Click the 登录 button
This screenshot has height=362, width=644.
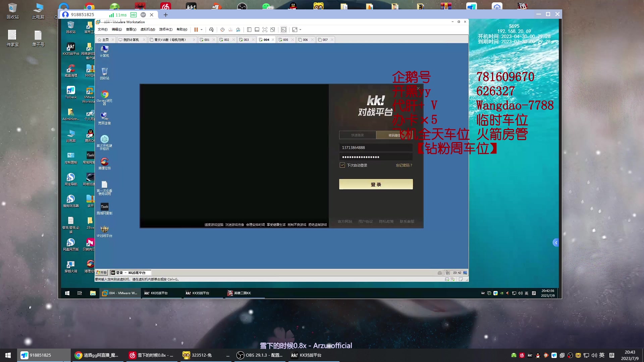click(376, 184)
